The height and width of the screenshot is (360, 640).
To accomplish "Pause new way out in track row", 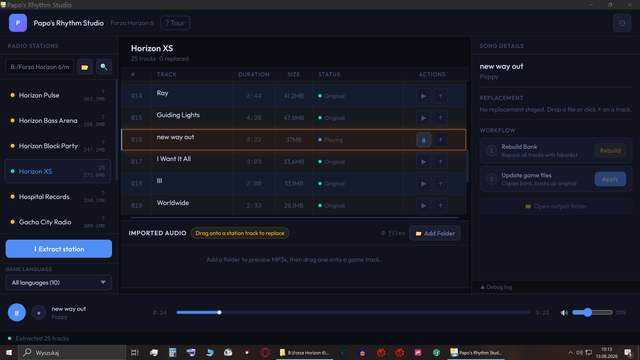I will tap(423, 140).
